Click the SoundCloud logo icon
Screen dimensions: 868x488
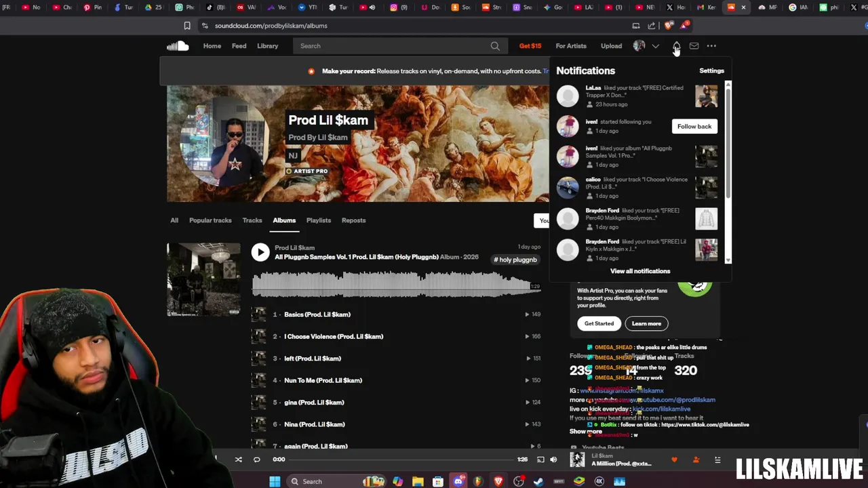pyautogui.click(x=178, y=46)
